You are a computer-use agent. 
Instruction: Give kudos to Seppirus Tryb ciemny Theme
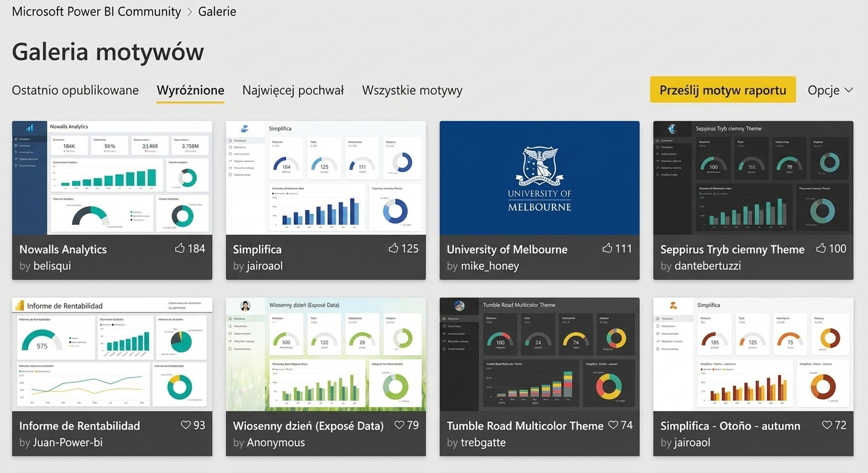pyautogui.click(x=821, y=248)
